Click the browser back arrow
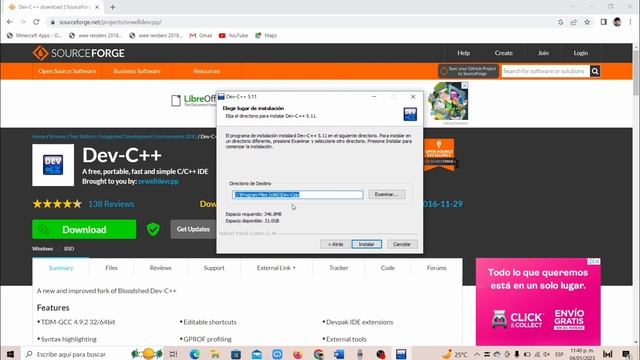 pos(10,22)
